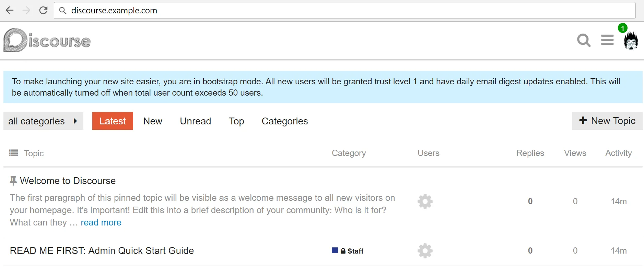Viewport: 644px width, 269px height.
Task: Click the green notification badge
Action: [x=622, y=28]
